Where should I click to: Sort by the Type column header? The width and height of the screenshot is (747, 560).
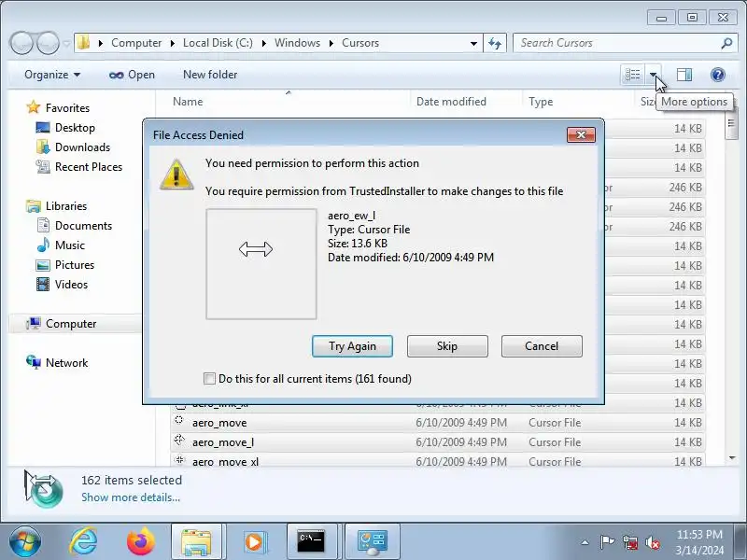point(541,102)
